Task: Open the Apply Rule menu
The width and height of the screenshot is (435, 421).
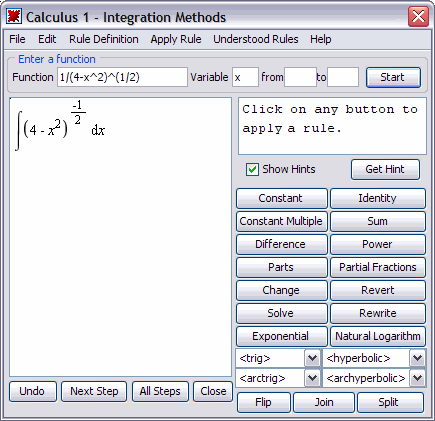Action: (x=176, y=39)
